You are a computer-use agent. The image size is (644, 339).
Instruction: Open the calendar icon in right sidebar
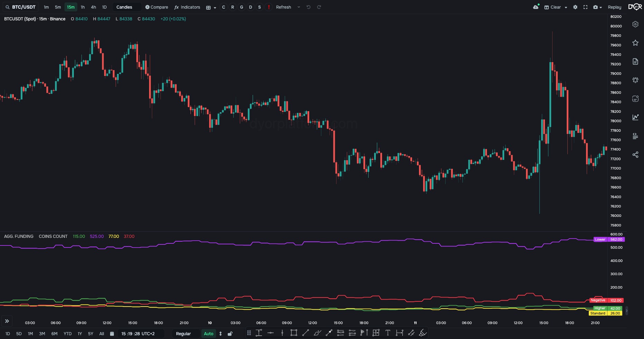coord(635,99)
